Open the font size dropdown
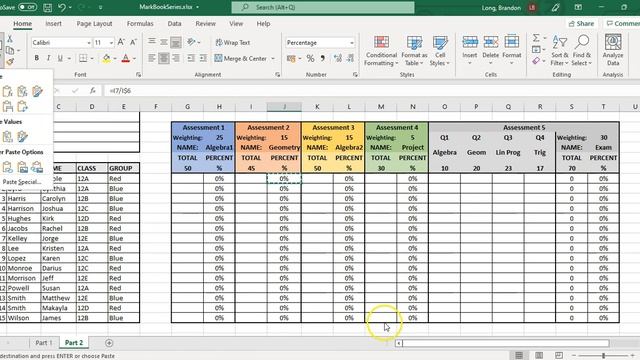Viewport: 640px width, 360px height. point(111,42)
